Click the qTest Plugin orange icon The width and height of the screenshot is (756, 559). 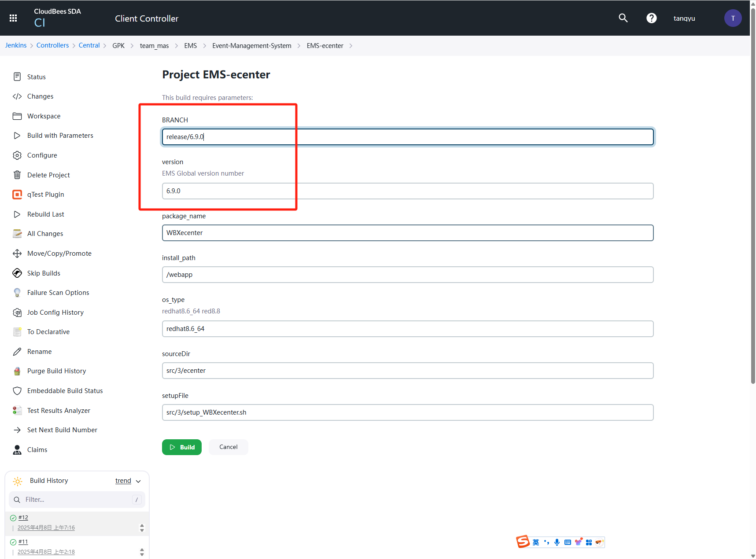[x=17, y=195]
